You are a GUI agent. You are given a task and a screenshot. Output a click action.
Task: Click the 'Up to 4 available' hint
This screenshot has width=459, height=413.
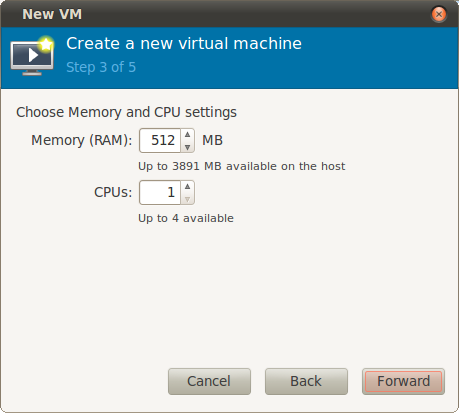pyautogui.click(x=186, y=218)
